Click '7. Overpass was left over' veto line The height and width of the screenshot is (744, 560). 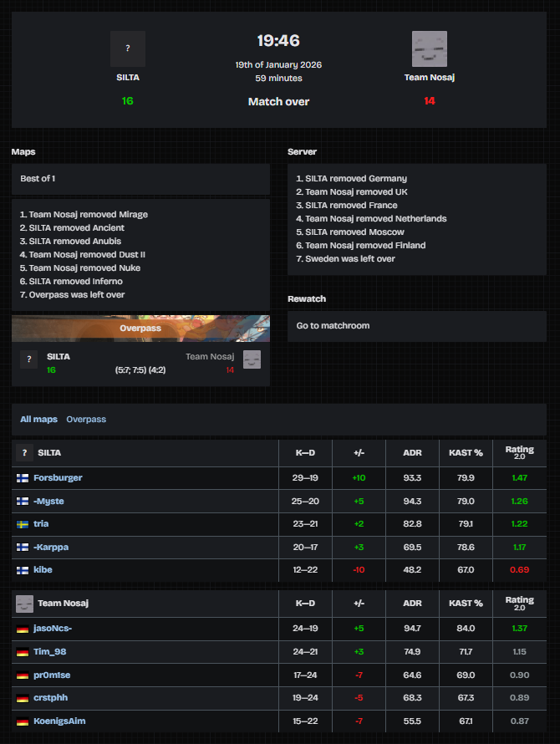(x=72, y=294)
